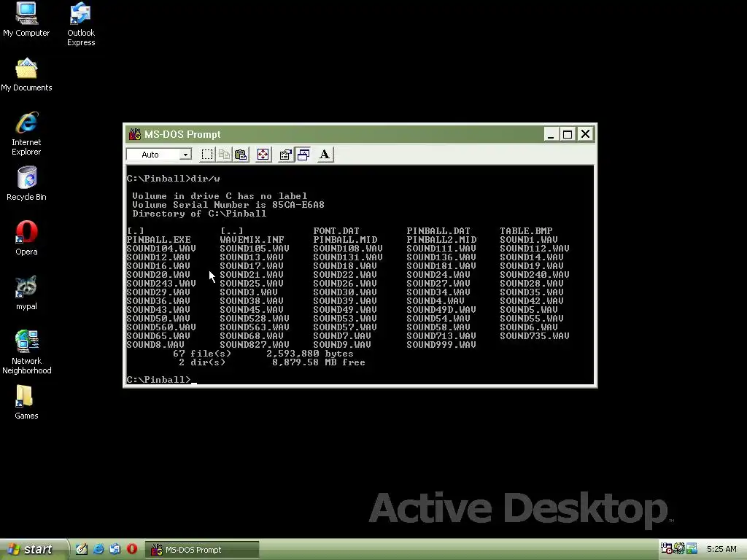Click the MS-DOS Prompt title bar system icon
The height and width of the screenshot is (560, 747).
click(135, 134)
